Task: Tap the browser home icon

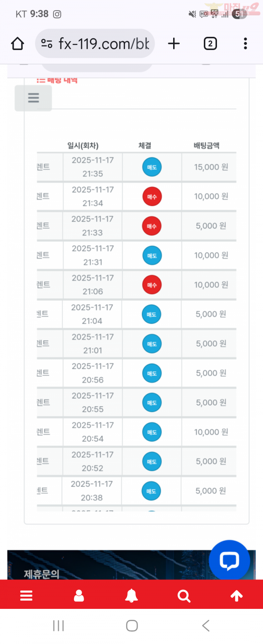Action: coord(17,43)
